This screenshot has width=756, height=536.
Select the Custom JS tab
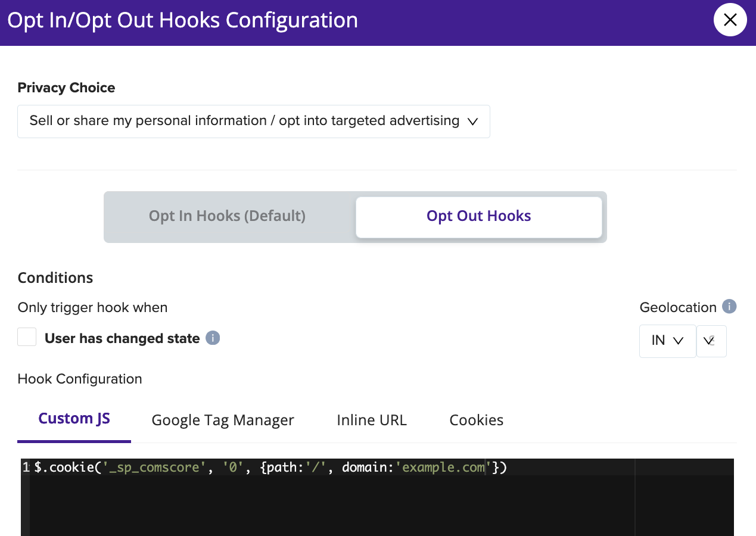(x=74, y=419)
